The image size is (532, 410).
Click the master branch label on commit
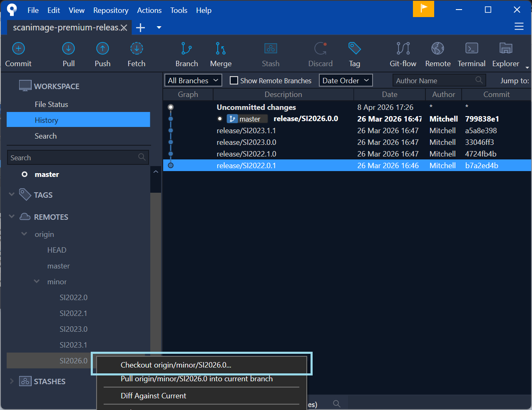(x=247, y=119)
